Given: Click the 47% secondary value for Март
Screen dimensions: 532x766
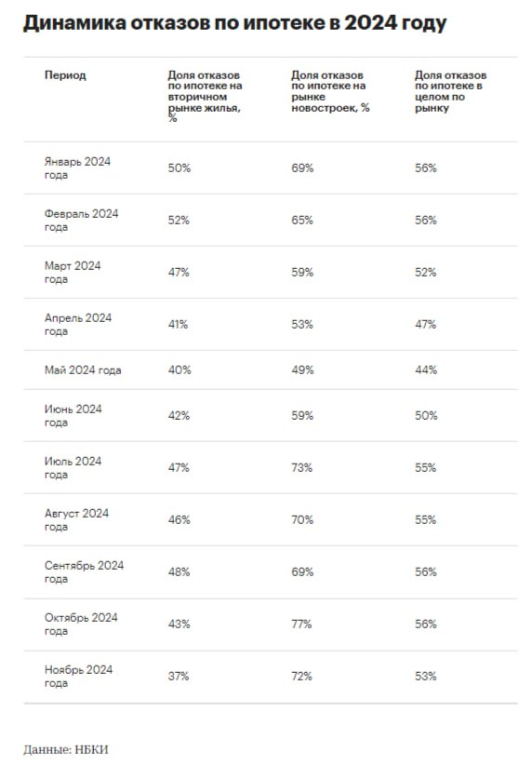Looking at the screenshot, I should coord(179,273).
